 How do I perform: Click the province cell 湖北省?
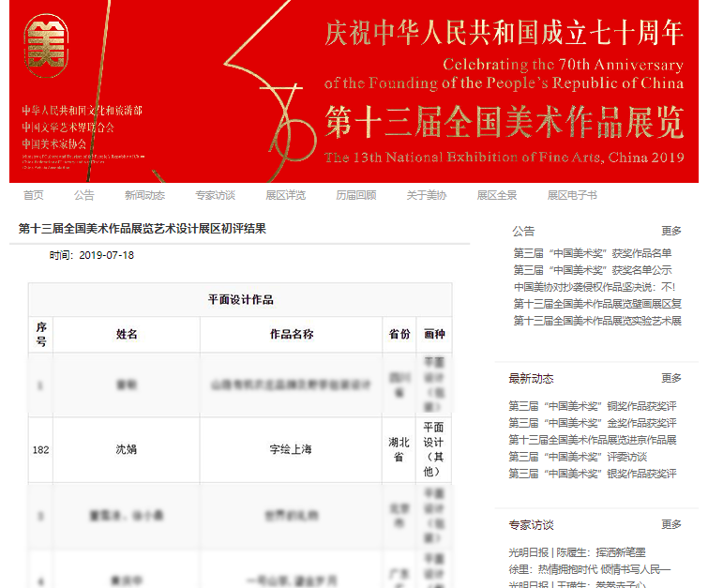pos(399,449)
